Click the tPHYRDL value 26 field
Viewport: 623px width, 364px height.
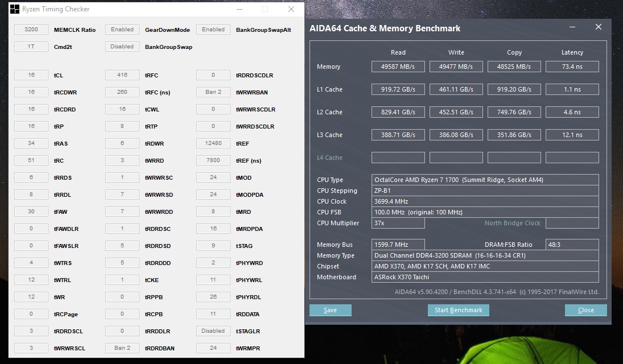click(213, 296)
